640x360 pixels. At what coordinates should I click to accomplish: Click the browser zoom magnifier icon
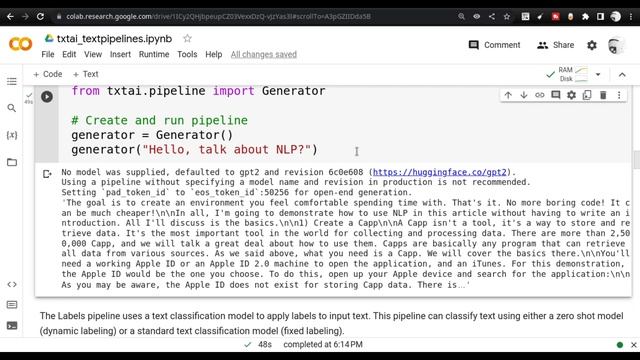click(x=462, y=17)
